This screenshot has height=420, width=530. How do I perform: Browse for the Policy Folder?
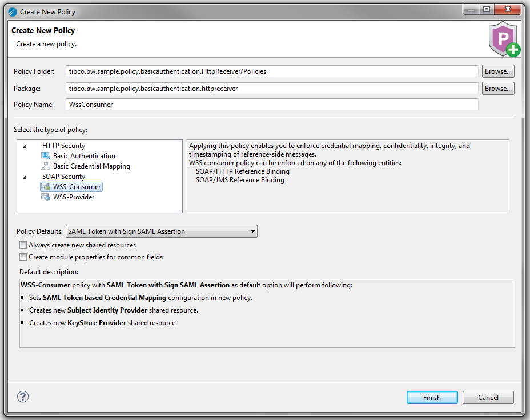click(x=498, y=71)
